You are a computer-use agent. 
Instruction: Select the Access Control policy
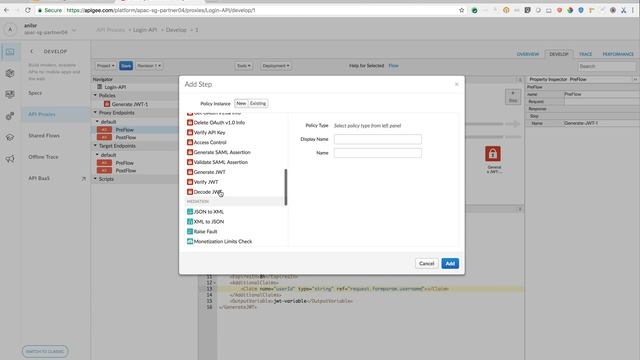[207, 142]
